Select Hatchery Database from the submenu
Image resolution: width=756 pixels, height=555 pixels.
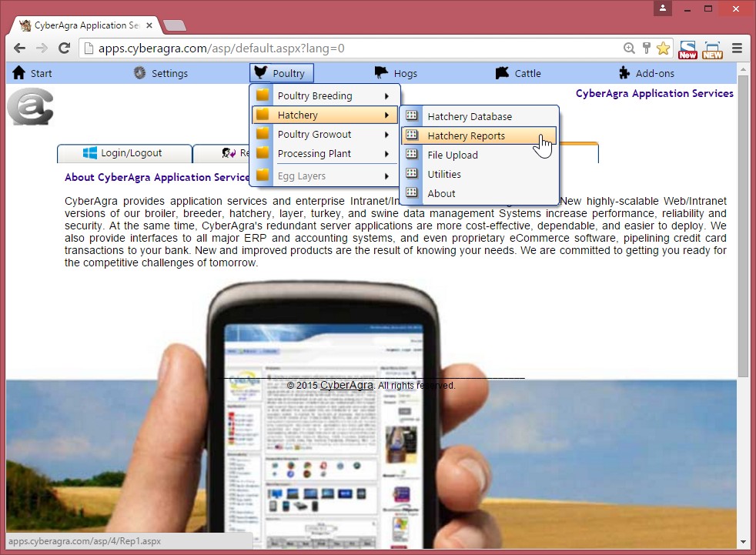[480, 116]
